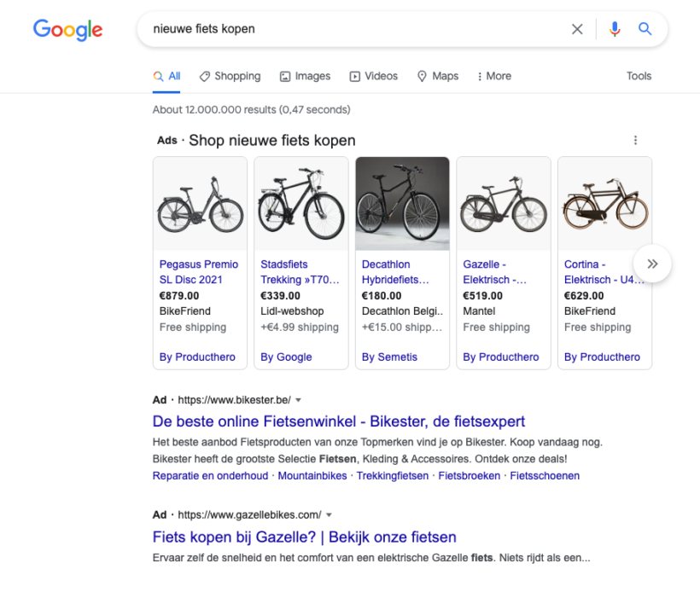Click the Decathlon Belgi.. seller name
The height and width of the screenshot is (592, 700).
tap(402, 311)
